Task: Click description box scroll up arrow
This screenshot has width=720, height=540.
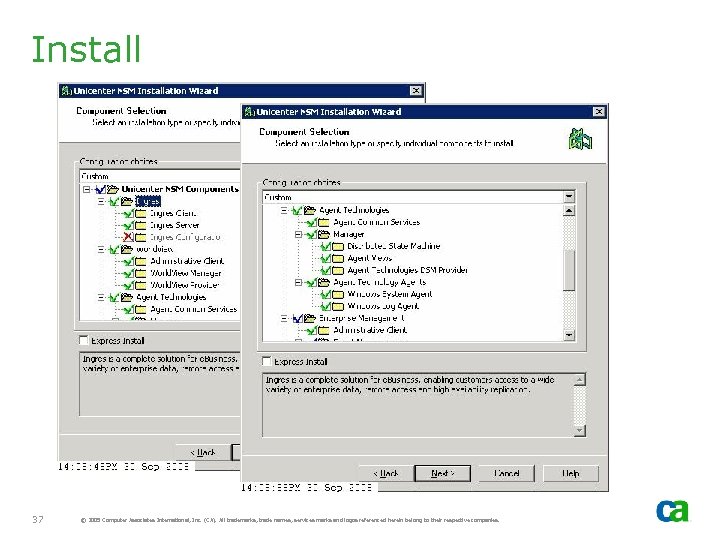Action: click(x=580, y=380)
